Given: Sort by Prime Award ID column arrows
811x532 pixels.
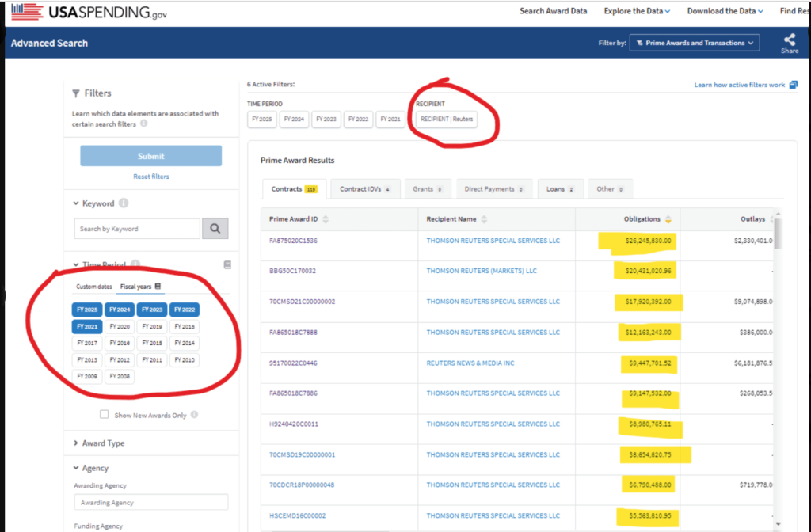Looking at the screenshot, I should coord(326,219).
